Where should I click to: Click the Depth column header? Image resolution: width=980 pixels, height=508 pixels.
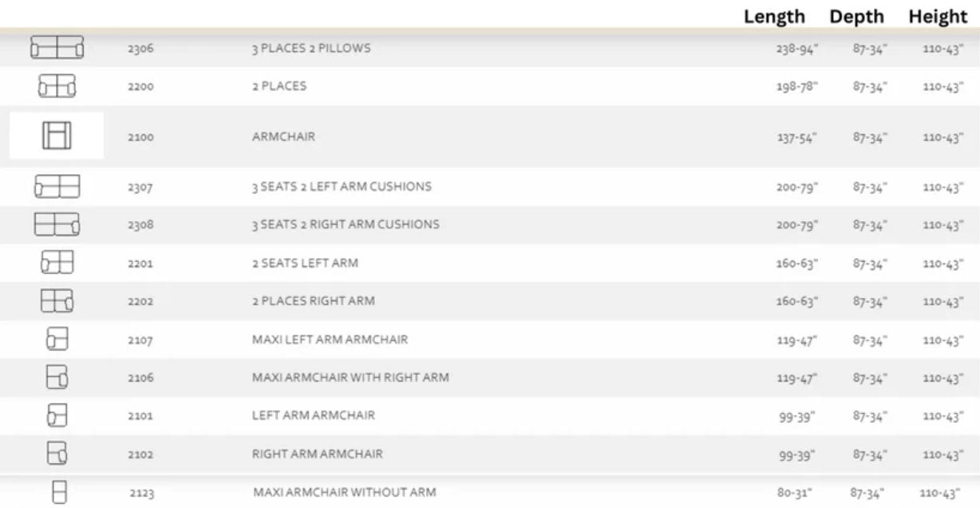[856, 17]
